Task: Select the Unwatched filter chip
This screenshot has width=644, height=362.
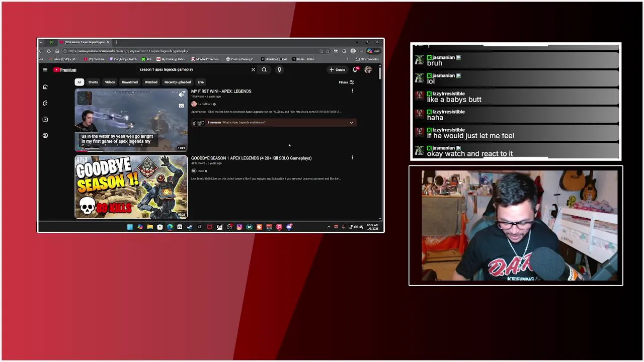Action: pyautogui.click(x=130, y=82)
